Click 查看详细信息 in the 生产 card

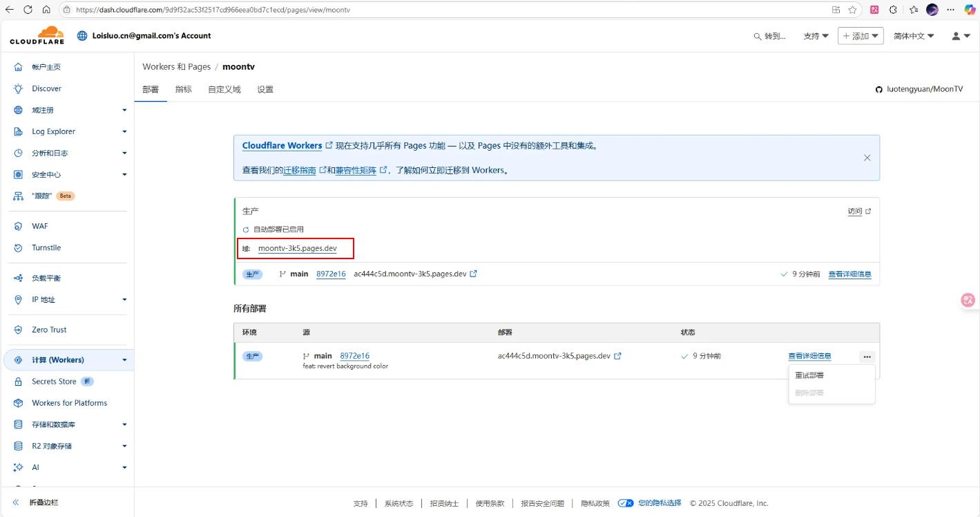point(849,274)
